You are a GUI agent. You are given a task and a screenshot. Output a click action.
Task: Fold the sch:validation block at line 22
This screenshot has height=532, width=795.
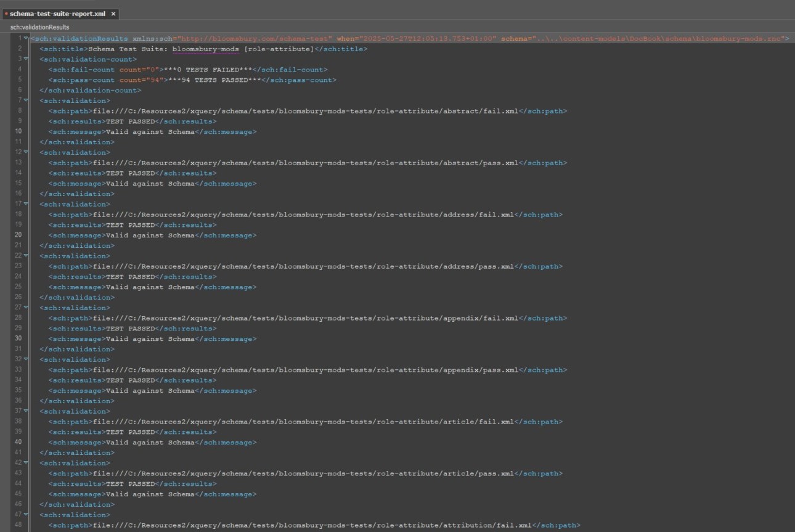tap(26, 256)
